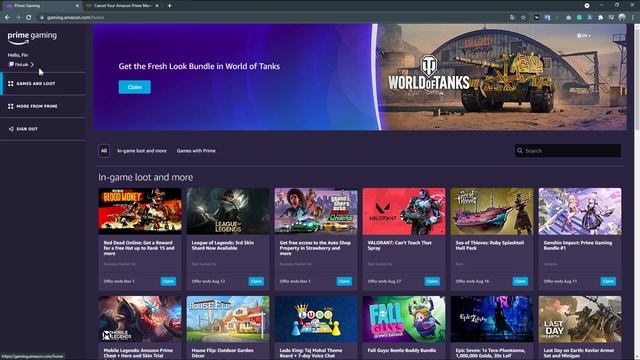Claim the League of Legends Skin Shard
The image size is (640, 360).
256,281
